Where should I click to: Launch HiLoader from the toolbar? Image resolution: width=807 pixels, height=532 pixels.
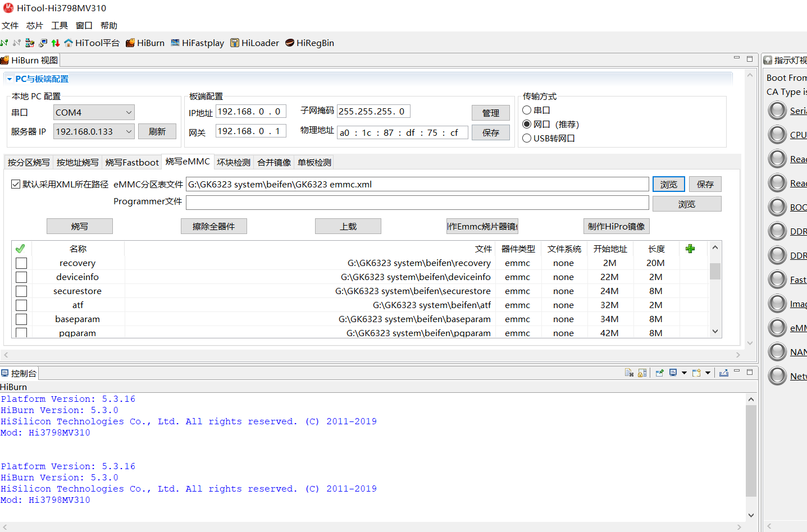[254, 43]
